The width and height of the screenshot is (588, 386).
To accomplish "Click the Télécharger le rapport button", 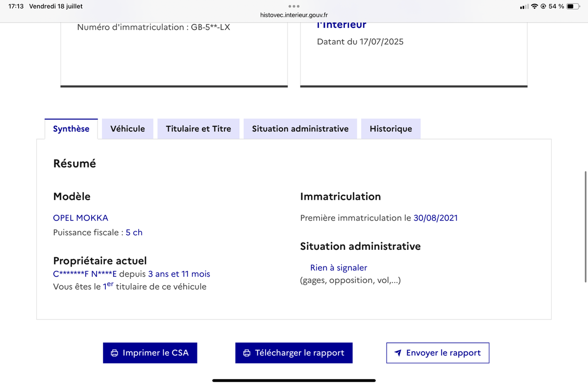I will coord(294,353).
